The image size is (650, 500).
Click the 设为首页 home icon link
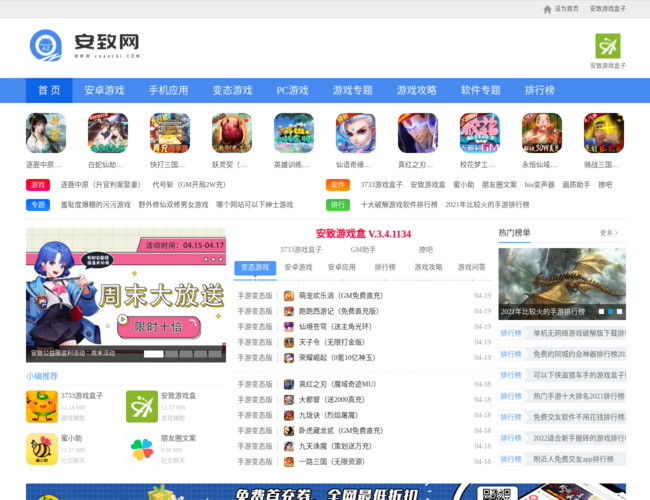coord(561,9)
